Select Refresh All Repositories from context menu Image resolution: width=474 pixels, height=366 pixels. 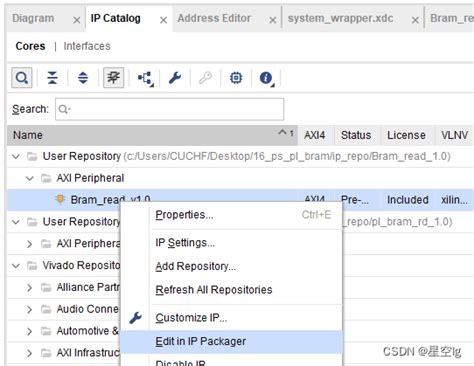214,290
